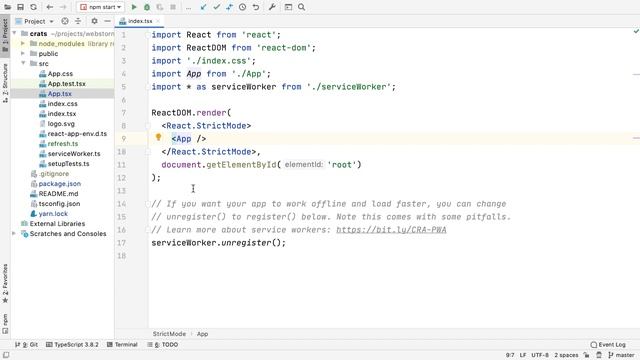Open Project panel gear options
The image size is (640, 360).
point(94,21)
